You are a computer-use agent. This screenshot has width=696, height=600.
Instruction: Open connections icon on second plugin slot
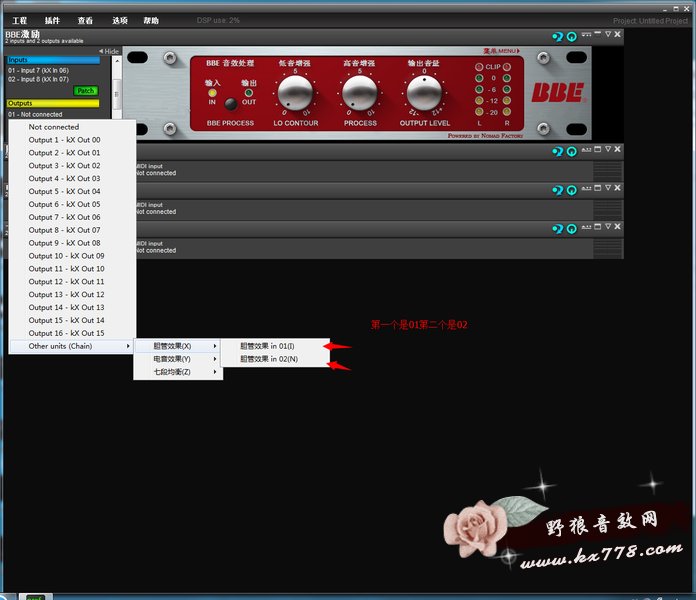(586, 150)
